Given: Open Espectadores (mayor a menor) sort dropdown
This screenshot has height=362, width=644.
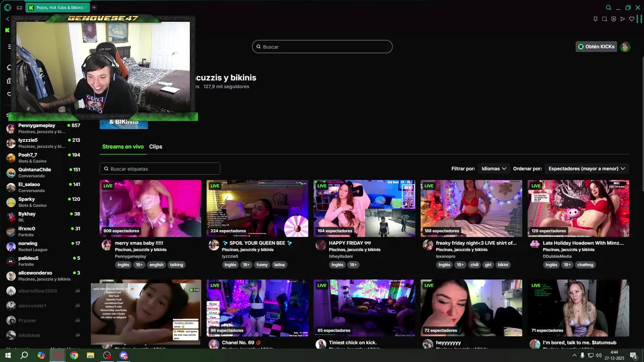Looking at the screenshot, I should coord(587,169).
